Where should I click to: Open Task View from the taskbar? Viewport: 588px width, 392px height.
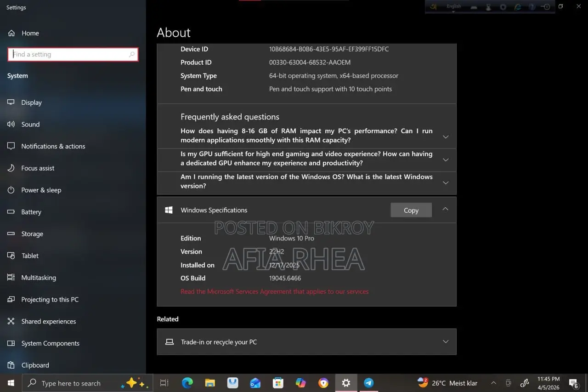coord(164,383)
